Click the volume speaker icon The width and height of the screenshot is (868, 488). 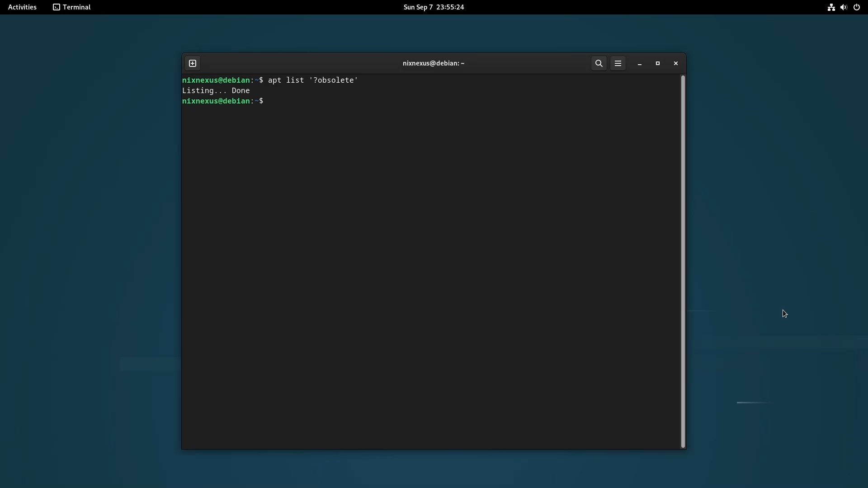(844, 7)
